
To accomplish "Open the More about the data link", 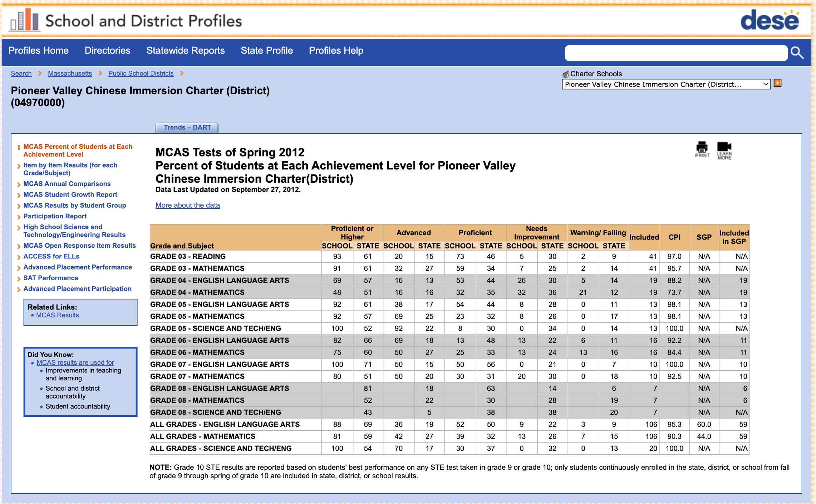I will 187,205.
